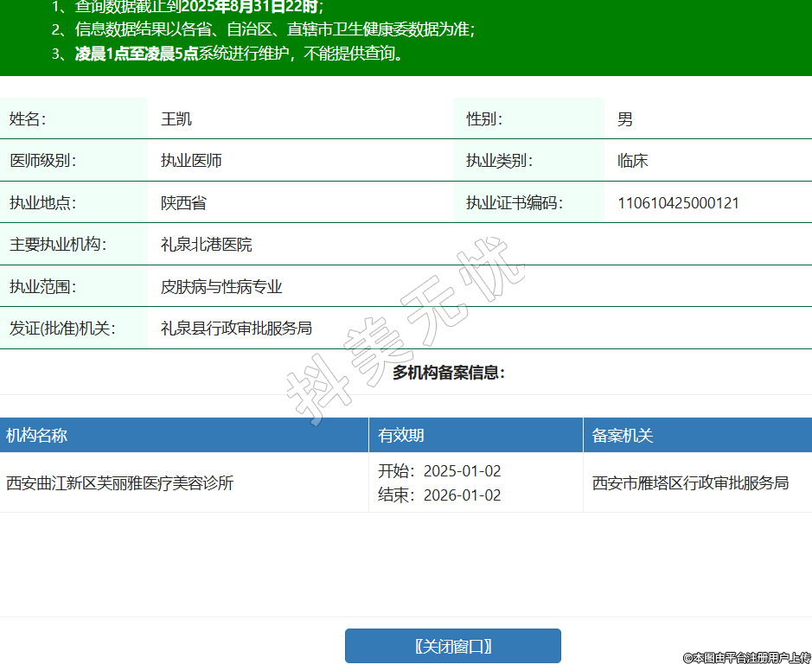The height and width of the screenshot is (664, 812).
Task: Click the 主要执业机构 label
Action: pos(58,245)
